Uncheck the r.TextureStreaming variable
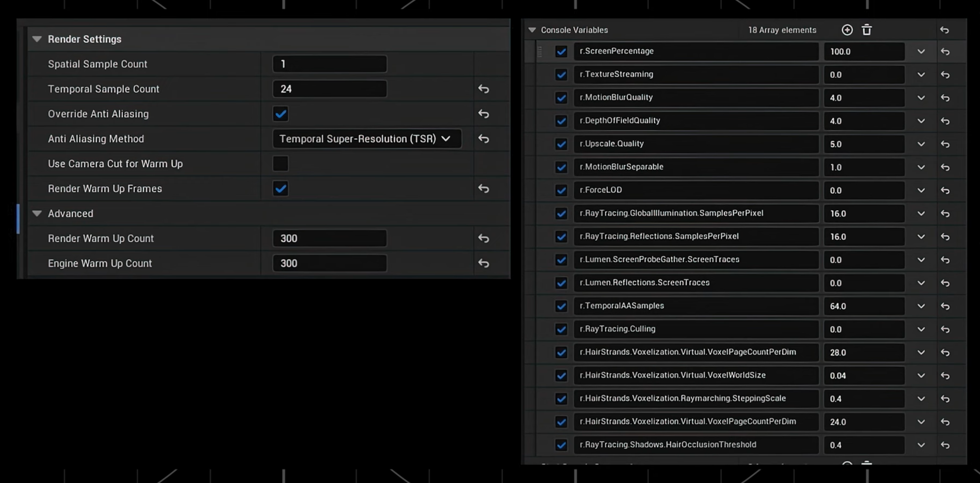Viewport: 980px width, 483px height. tap(561, 74)
